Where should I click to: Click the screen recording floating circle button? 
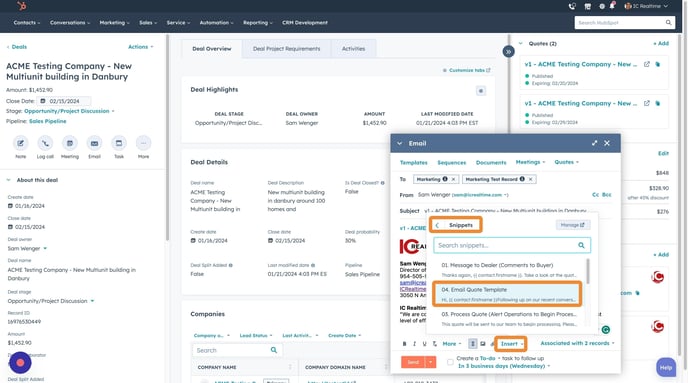click(x=20, y=362)
